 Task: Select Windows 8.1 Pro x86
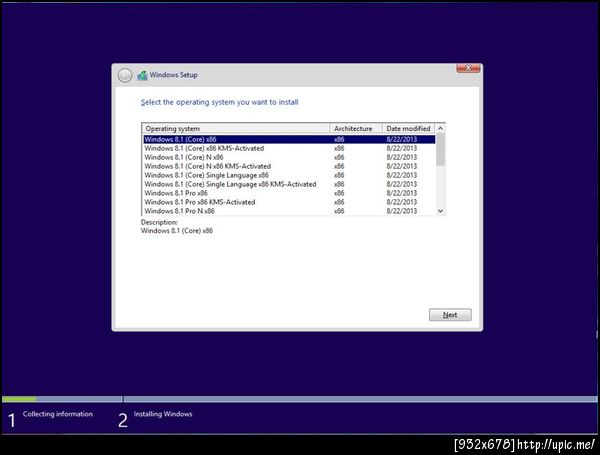click(x=289, y=193)
